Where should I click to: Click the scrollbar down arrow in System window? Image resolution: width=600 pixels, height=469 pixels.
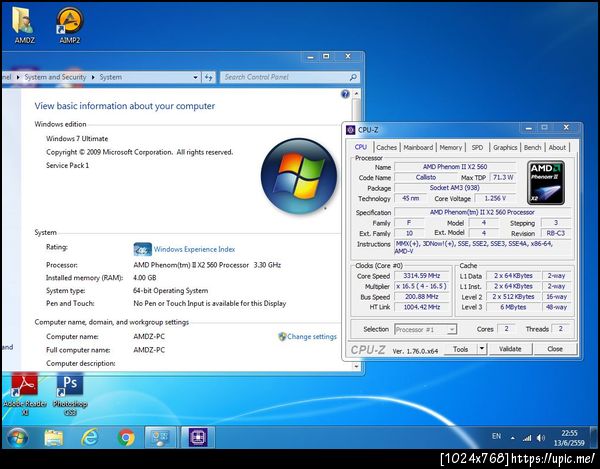[x=356, y=366]
